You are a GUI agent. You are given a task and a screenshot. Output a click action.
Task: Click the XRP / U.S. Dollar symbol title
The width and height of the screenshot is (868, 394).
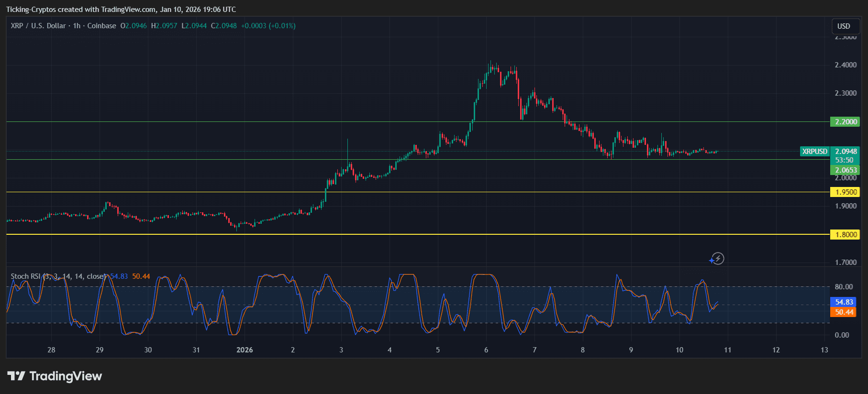pyautogui.click(x=38, y=26)
